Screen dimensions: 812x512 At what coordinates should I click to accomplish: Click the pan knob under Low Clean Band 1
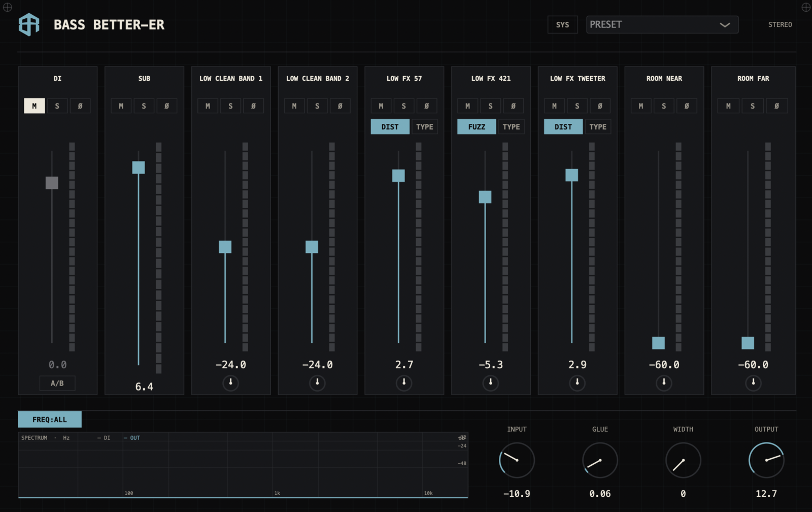[231, 382]
